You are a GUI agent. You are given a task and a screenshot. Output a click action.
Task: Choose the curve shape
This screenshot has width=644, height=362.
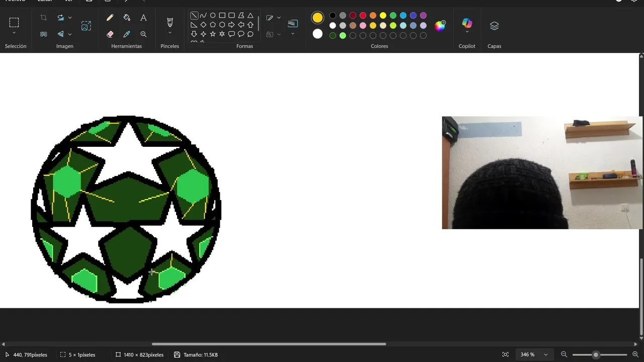(x=203, y=16)
